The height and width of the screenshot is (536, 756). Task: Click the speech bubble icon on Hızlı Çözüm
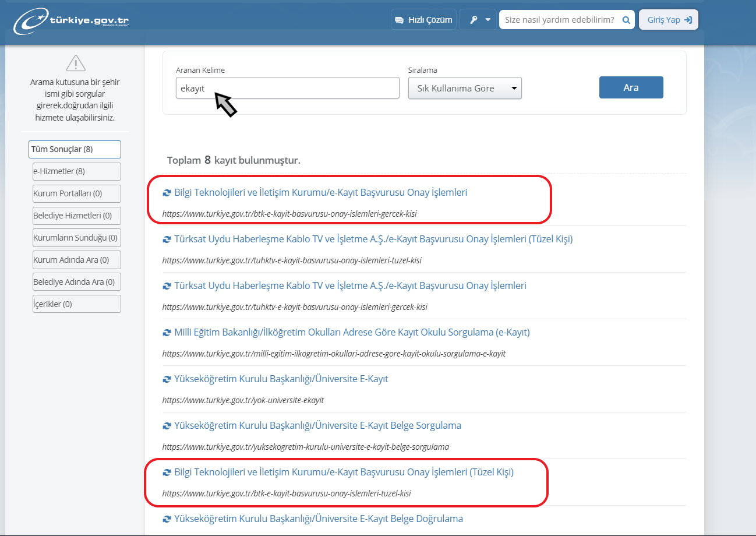[399, 20]
